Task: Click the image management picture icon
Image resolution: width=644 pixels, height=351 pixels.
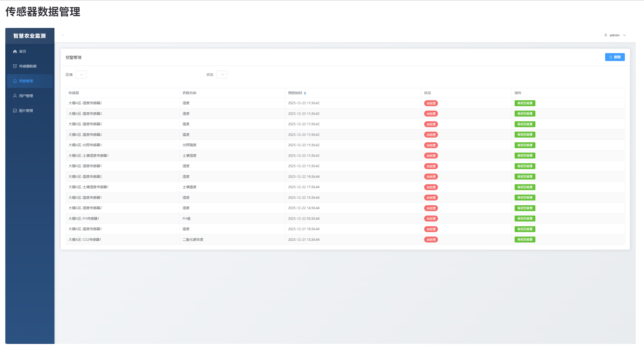Action: [15, 111]
